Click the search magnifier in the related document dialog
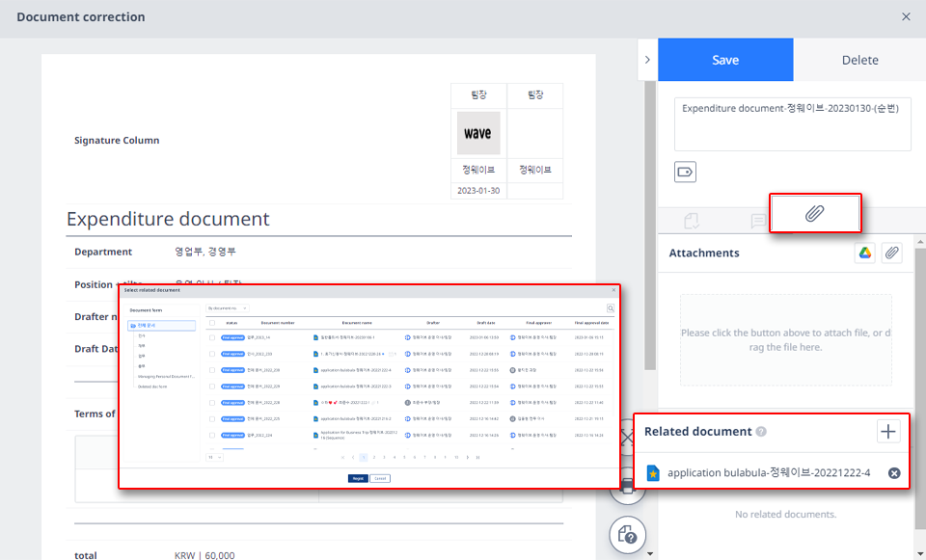The height and width of the screenshot is (560, 926). pyautogui.click(x=609, y=307)
